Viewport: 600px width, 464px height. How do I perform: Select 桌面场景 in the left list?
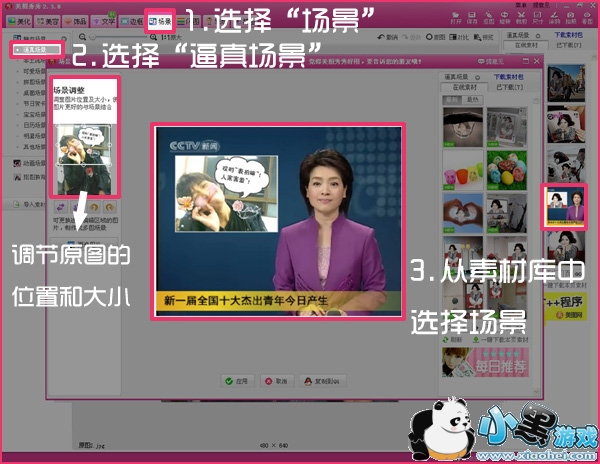pos(34,93)
